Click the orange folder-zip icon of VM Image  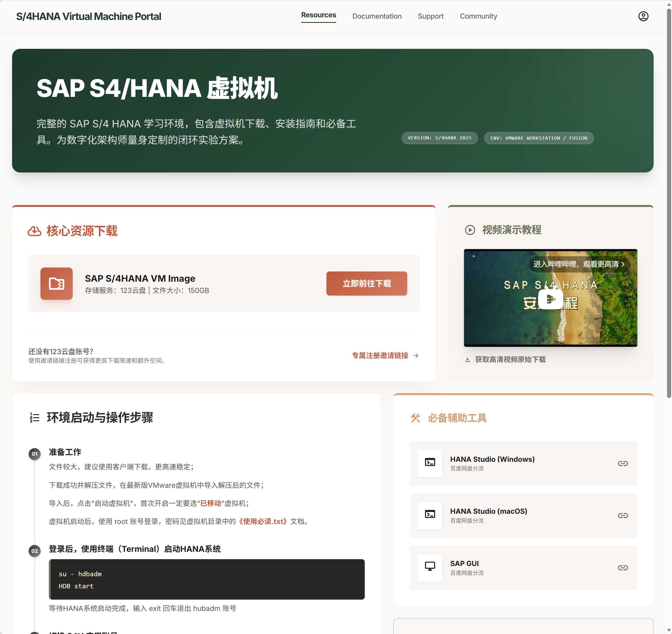click(56, 284)
